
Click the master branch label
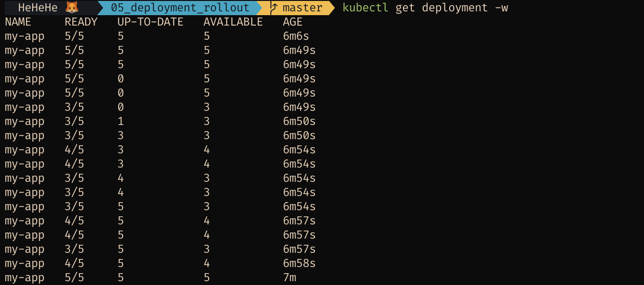[303, 8]
